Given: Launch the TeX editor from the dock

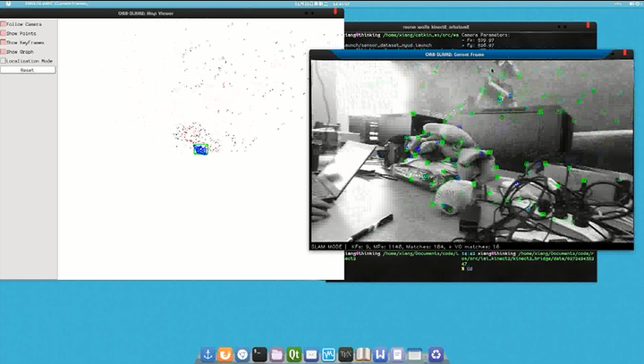Looking at the screenshot, I should coord(346,354).
